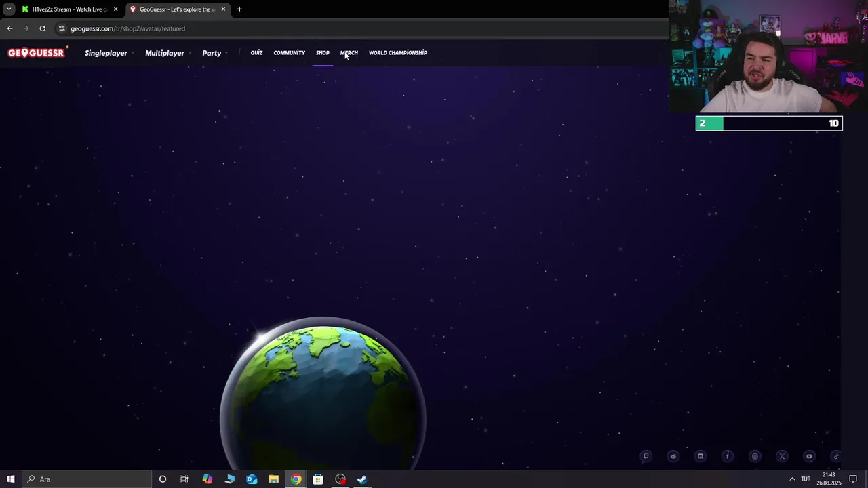The height and width of the screenshot is (488, 868).
Task: Open GeoGuessr's Discord social icon
Action: point(701,456)
